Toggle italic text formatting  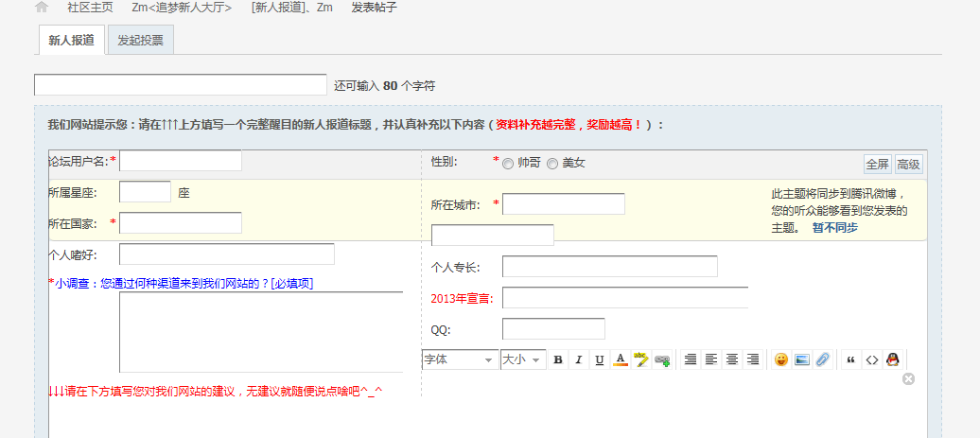click(x=579, y=359)
